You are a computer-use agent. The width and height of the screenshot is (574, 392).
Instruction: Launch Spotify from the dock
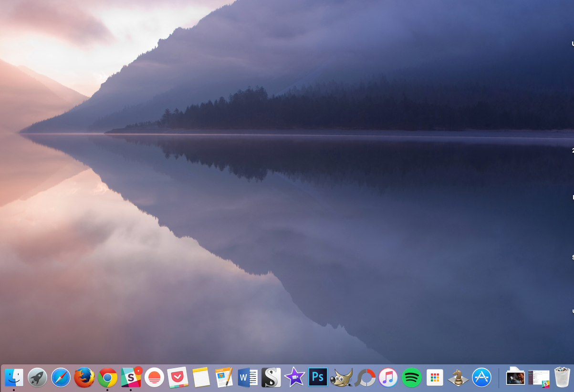click(x=411, y=378)
